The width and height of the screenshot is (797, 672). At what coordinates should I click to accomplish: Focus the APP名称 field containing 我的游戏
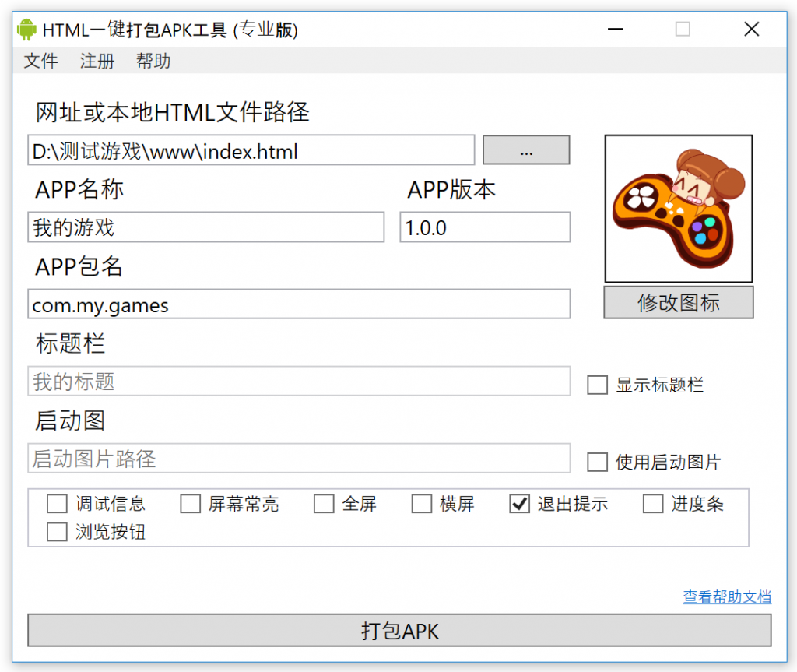click(x=205, y=227)
